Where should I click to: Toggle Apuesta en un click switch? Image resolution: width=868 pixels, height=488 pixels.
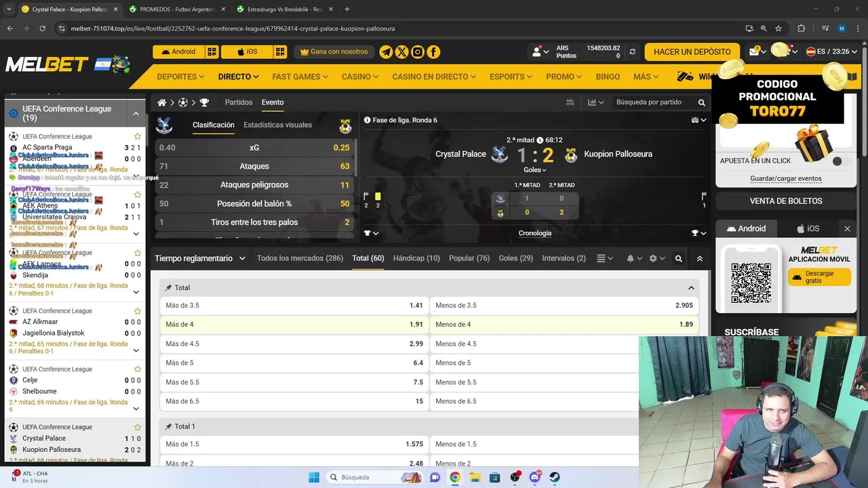click(x=842, y=161)
